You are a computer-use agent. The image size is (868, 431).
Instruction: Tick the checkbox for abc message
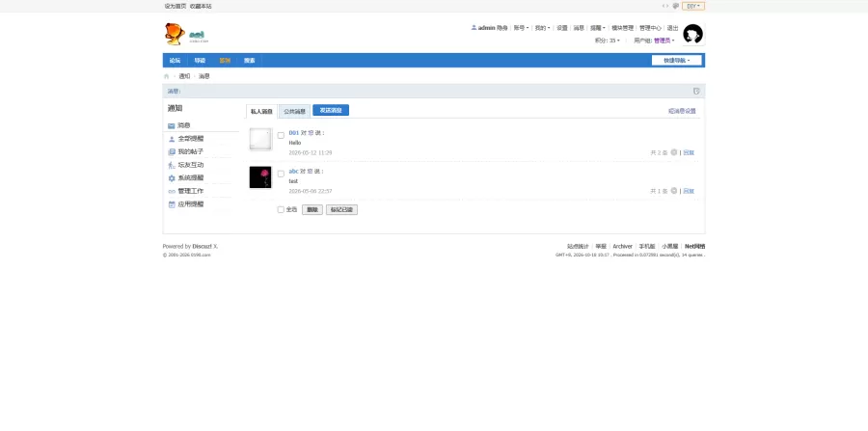[281, 174]
